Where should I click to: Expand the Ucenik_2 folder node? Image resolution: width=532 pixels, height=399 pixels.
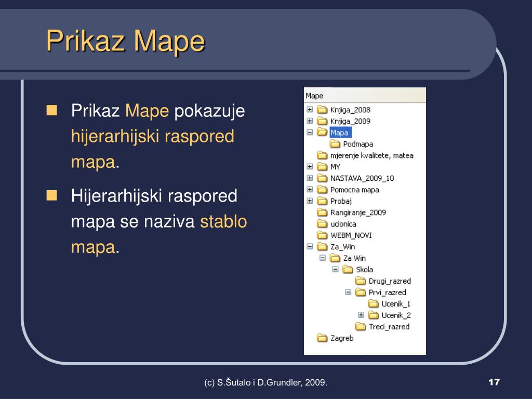click(x=361, y=315)
